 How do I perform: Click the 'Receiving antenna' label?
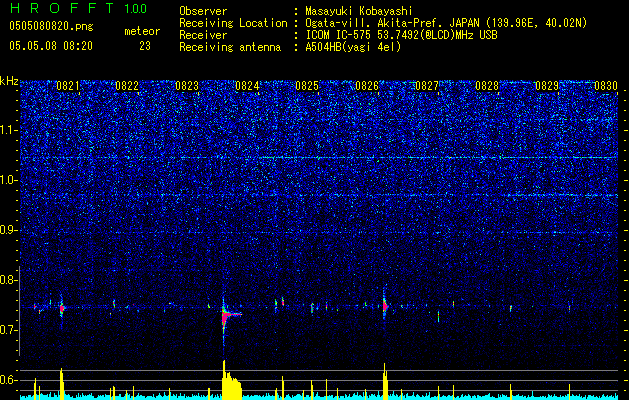coord(230,47)
